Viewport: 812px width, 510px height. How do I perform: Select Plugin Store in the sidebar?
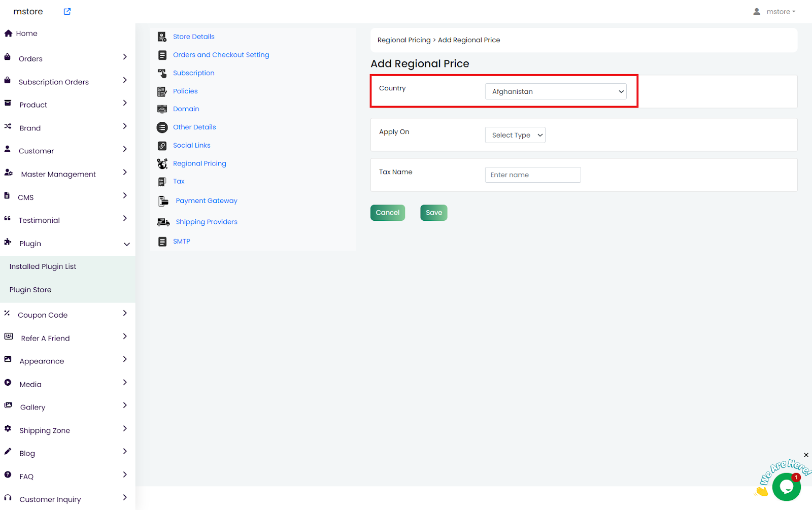click(30, 290)
